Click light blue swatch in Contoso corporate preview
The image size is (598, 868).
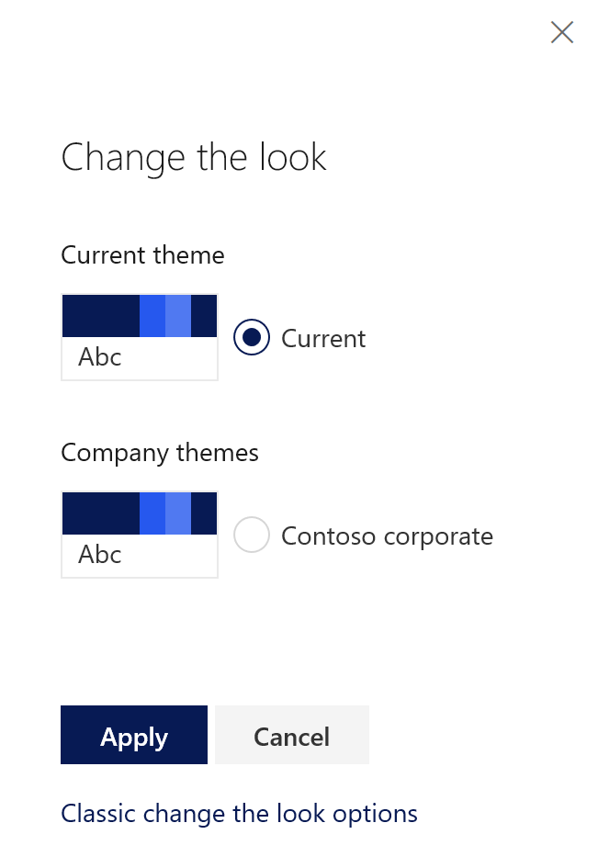[x=178, y=513]
